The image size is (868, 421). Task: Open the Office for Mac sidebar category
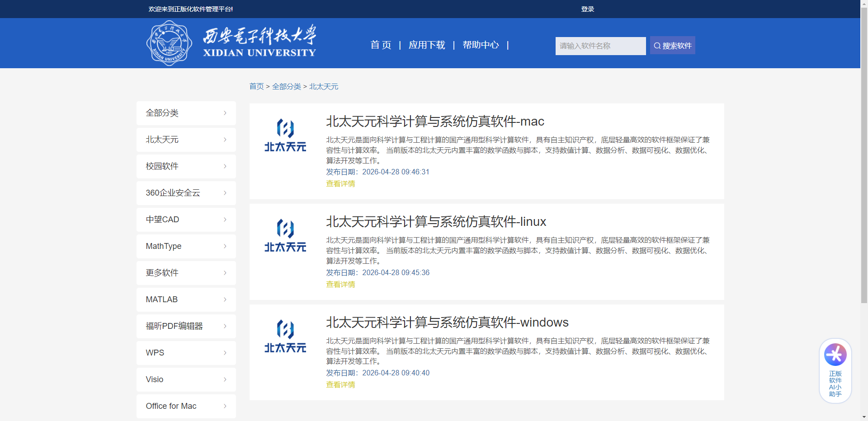tap(186, 406)
